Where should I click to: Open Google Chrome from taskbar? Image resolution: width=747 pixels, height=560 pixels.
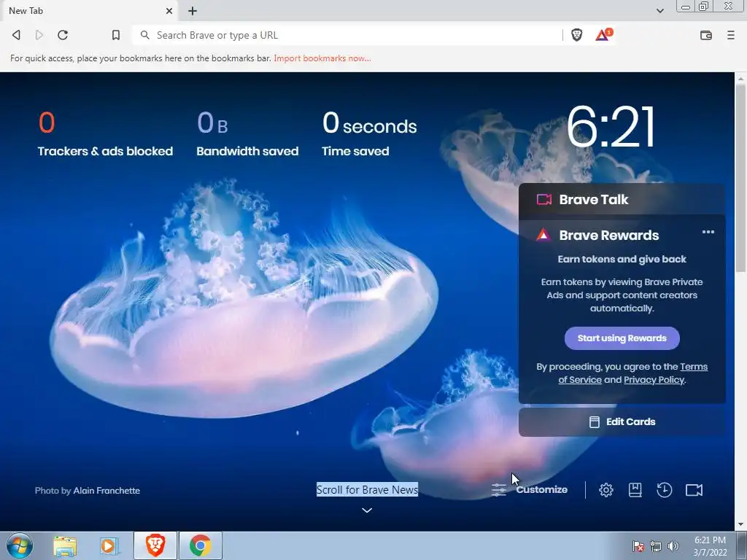200,545
